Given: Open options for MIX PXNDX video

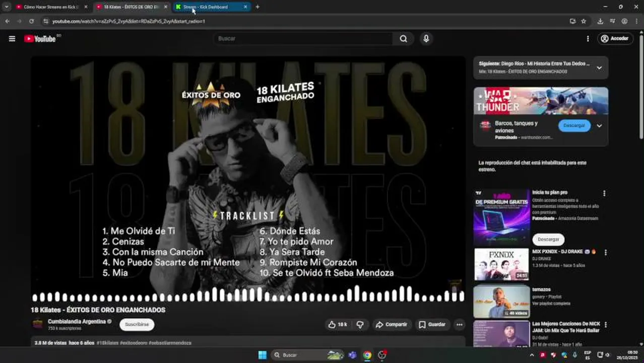Looking at the screenshot, I should tap(606, 252).
